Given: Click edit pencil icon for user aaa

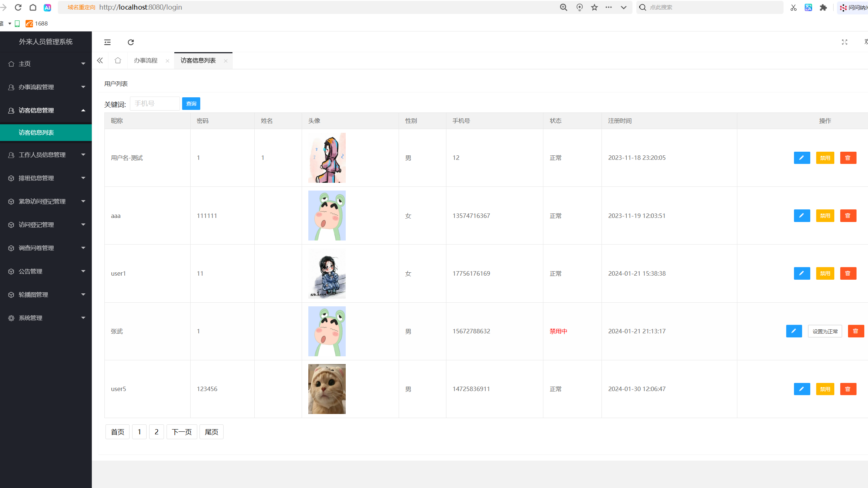Looking at the screenshot, I should pos(802,216).
